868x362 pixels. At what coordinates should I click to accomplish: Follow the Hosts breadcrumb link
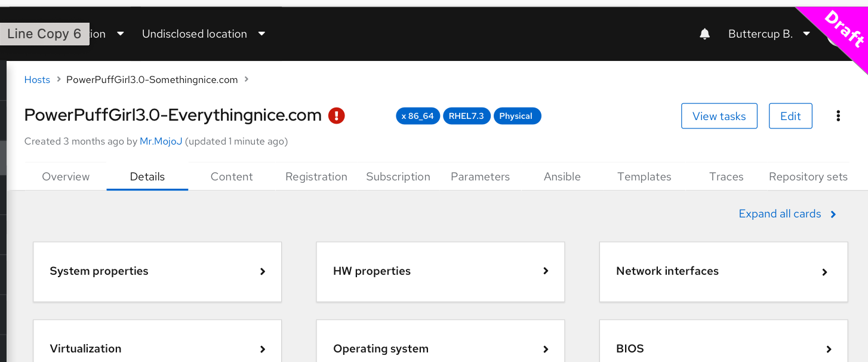click(37, 79)
